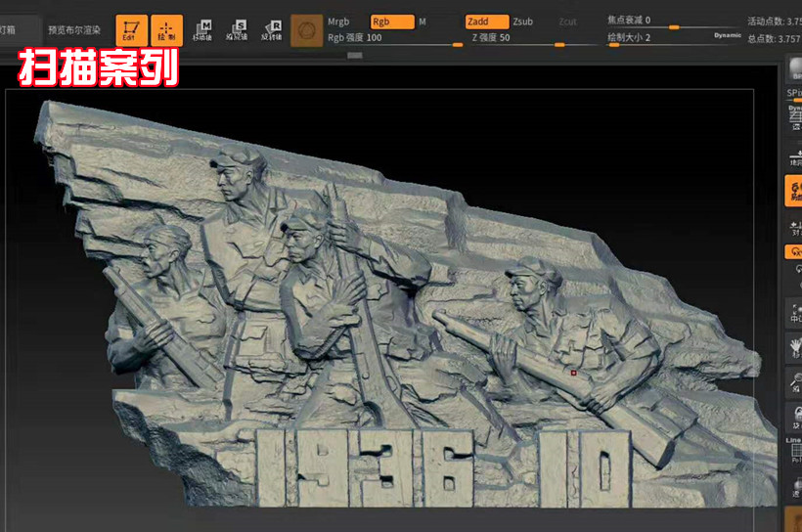Toggle the Rgb mode button
This screenshot has height=532, width=802.
[392, 21]
